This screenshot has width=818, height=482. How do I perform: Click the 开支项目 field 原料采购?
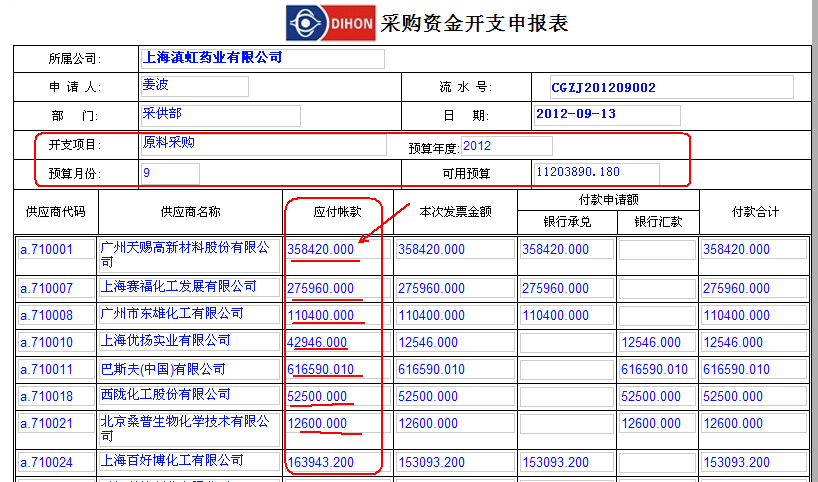(x=263, y=144)
